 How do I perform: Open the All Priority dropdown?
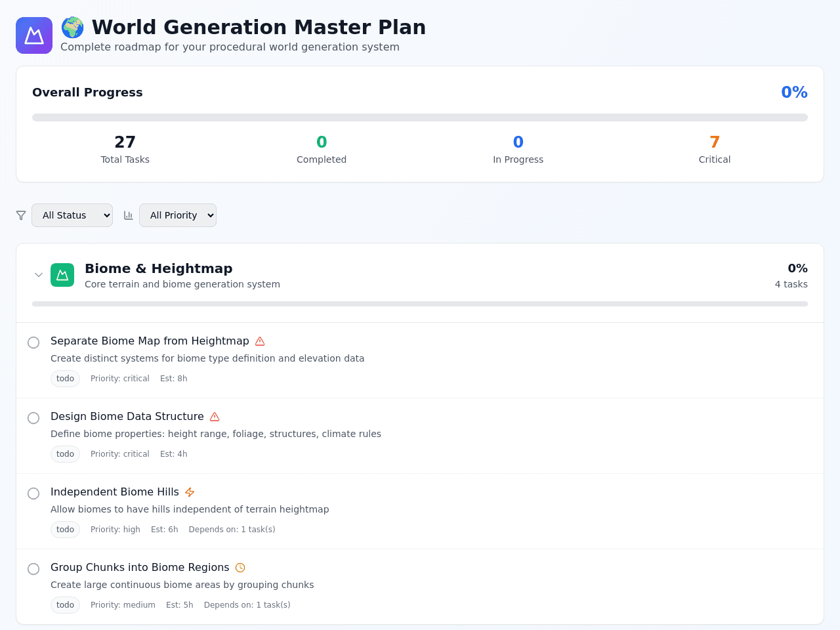178,215
